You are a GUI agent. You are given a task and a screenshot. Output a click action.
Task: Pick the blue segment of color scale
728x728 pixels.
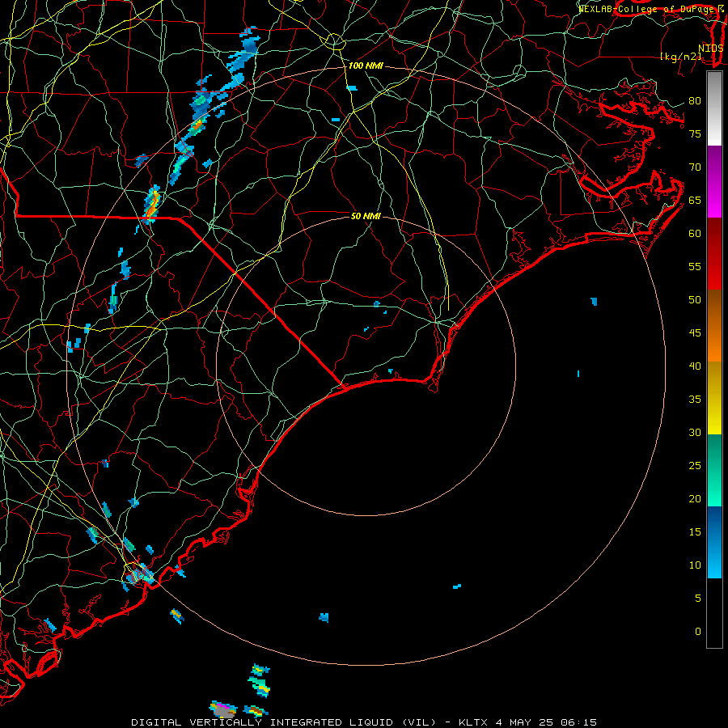[x=714, y=542]
